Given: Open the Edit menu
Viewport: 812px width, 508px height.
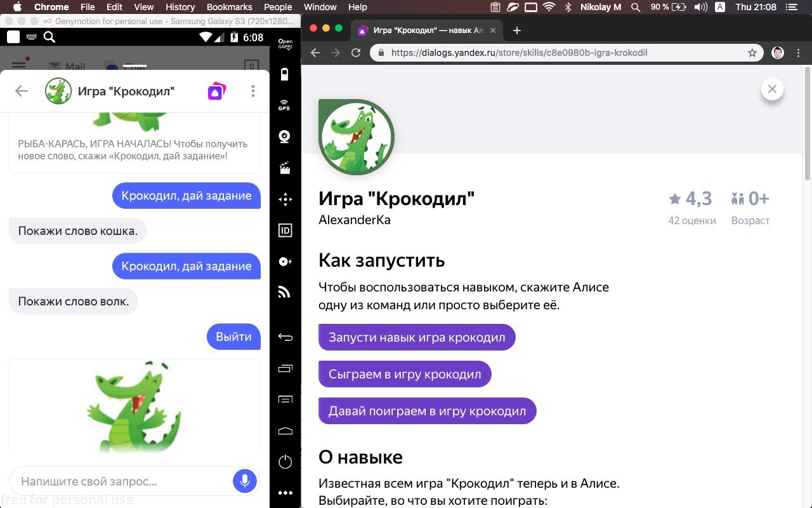Looking at the screenshot, I should pyautogui.click(x=115, y=7).
